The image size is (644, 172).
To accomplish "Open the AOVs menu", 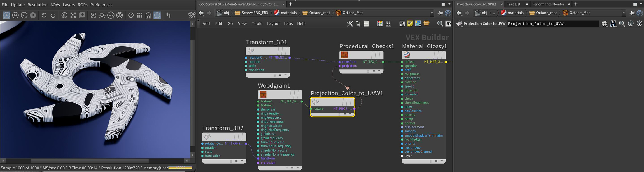I will click(55, 5).
